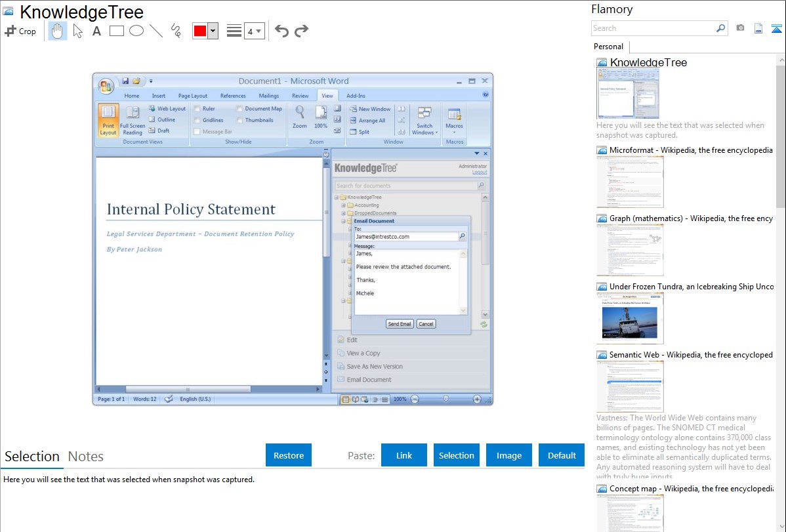Click the Restore button
Screen dimensions: 786x532
tap(289, 455)
